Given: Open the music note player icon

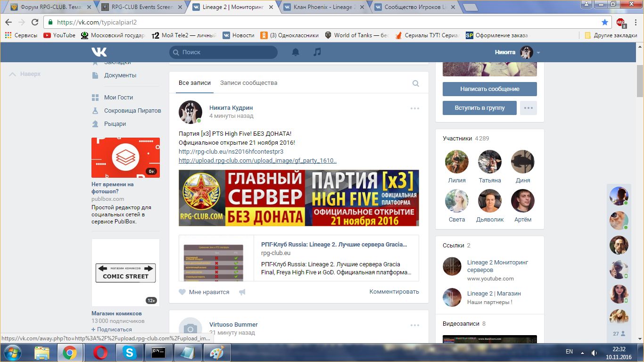Looking at the screenshot, I should (317, 52).
